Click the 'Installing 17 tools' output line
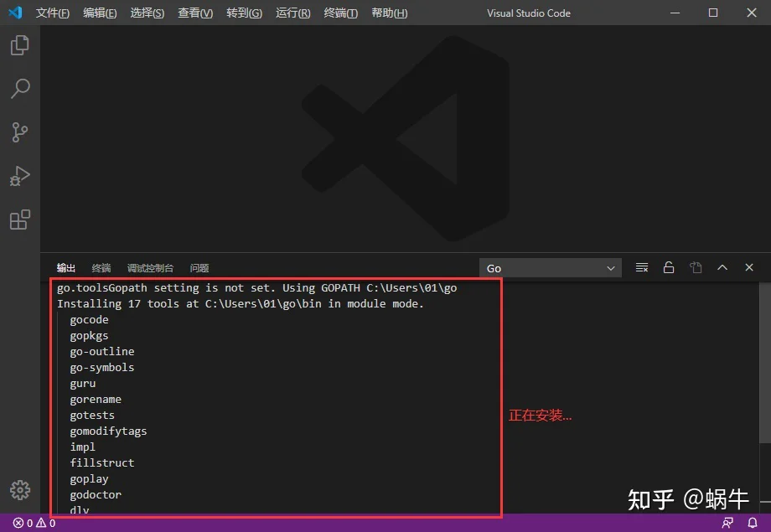The height and width of the screenshot is (532, 771). [240, 304]
